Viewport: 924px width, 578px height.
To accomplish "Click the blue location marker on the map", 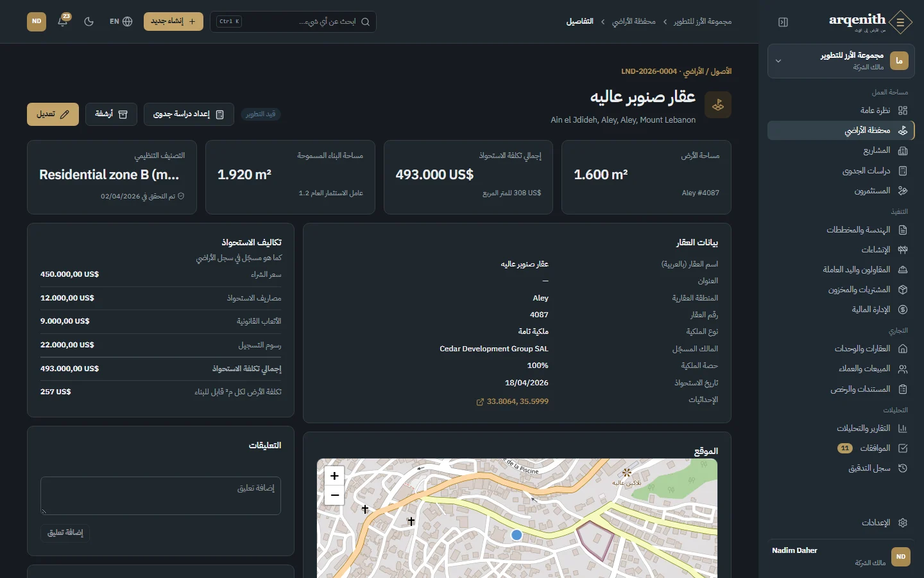I will coord(517,535).
